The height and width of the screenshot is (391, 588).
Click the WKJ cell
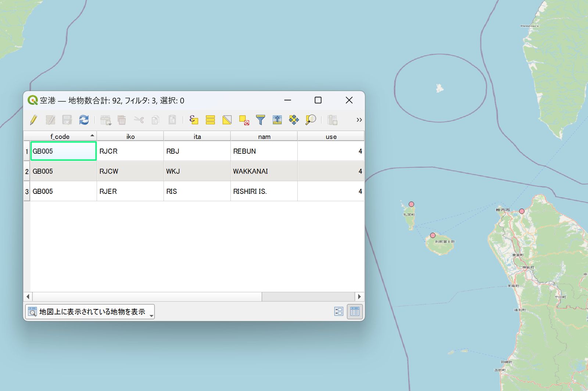[197, 171]
